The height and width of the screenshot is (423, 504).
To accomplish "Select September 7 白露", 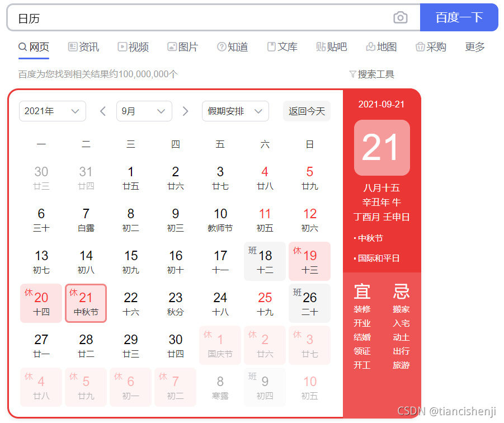I will click(x=86, y=219).
